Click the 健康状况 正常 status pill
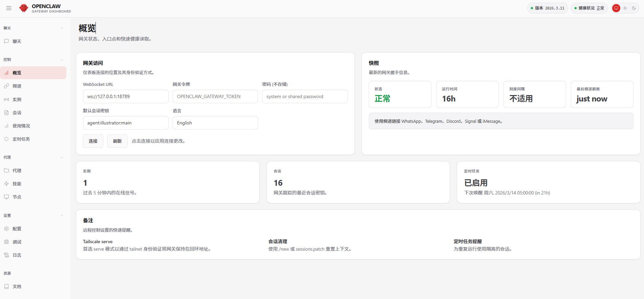 589,8
